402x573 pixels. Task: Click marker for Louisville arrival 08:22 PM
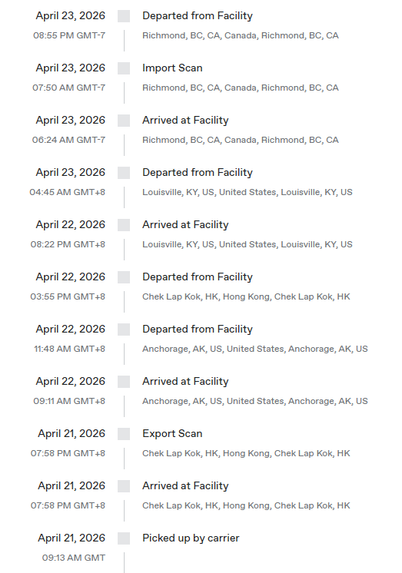pyautogui.click(x=124, y=225)
